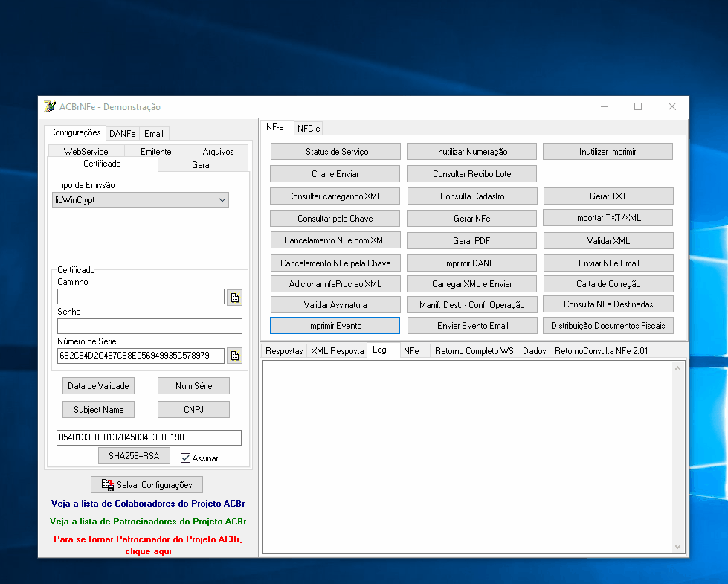728x584 pixels.
Task: Open the Colaboradores do Projeto ACBr link
Action: [148, 504]
